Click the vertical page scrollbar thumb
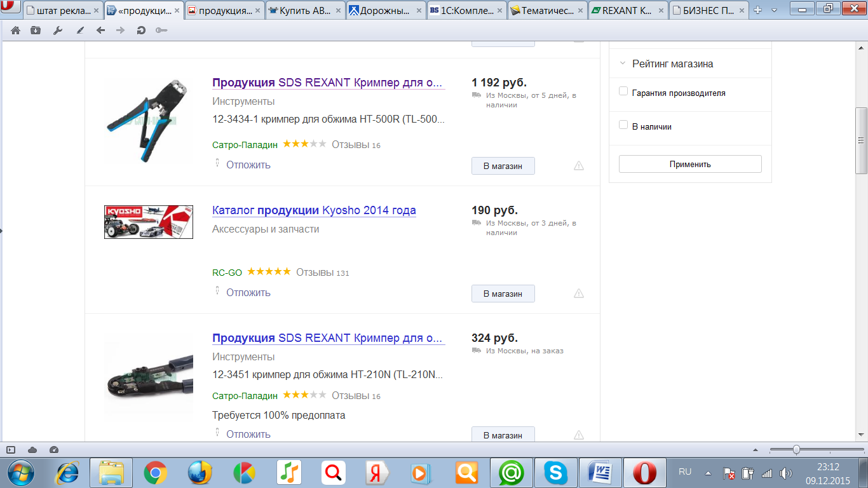Screen dimensions: 868x488 [862, 140]
